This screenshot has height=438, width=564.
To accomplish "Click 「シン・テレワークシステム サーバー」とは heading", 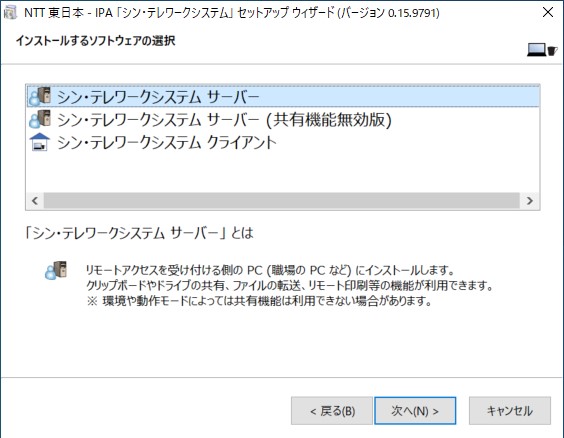I will click(x=138, y=233).
